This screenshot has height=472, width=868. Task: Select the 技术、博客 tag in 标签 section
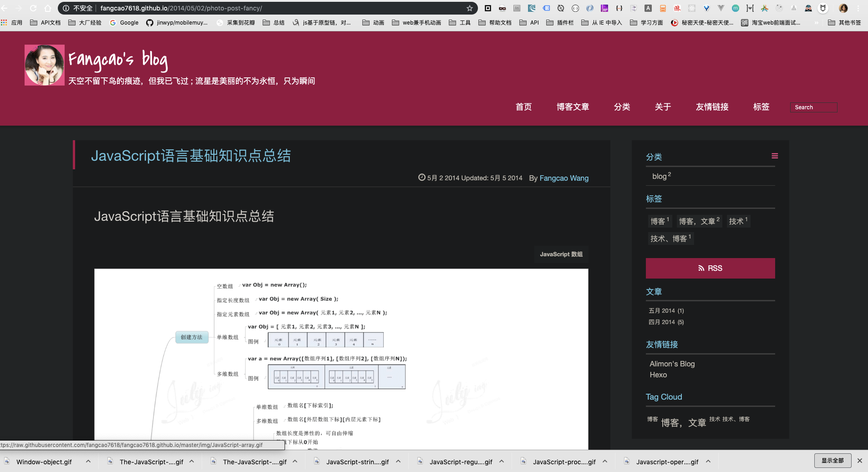[670, 239]
